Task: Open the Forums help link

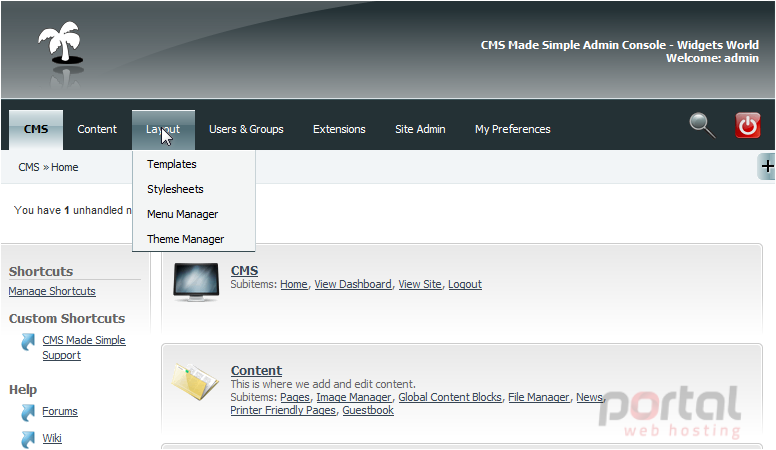Action: point(60,411)
